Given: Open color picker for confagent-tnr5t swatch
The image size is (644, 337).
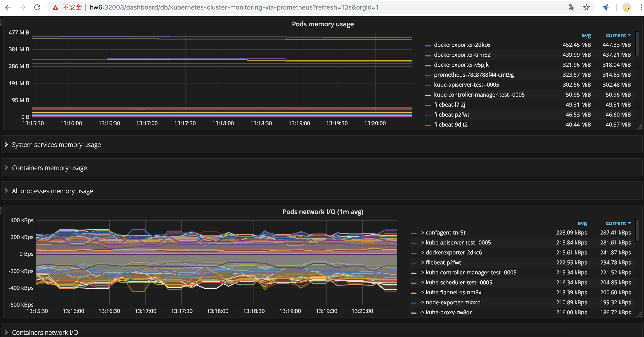Looking at the screenshot, I should coord(414,233).
